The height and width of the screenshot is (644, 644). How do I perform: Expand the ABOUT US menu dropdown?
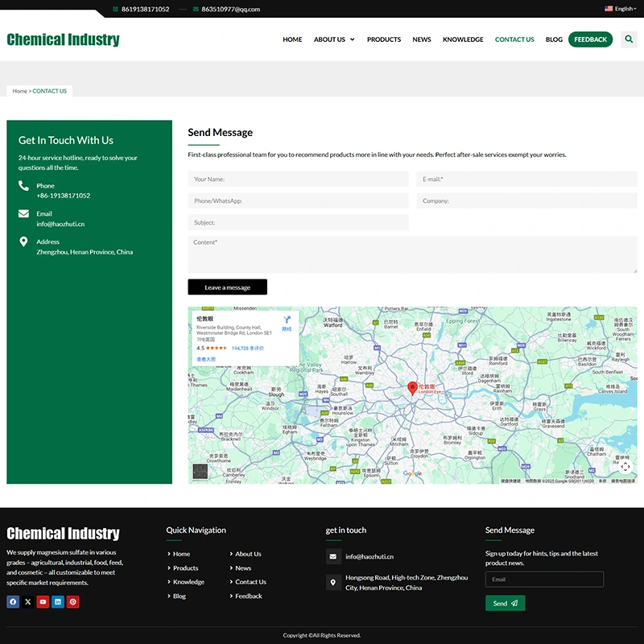[x=333, y=39]
